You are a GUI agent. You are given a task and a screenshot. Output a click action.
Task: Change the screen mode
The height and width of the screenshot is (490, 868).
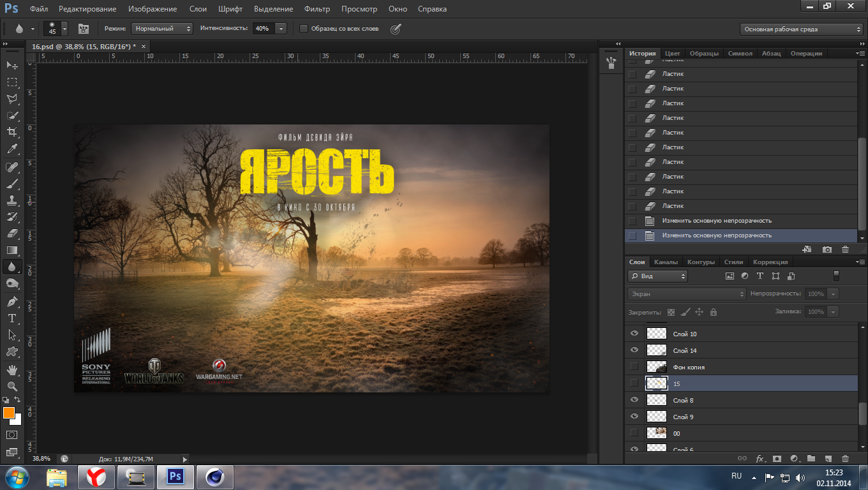[x=12, y=452]
